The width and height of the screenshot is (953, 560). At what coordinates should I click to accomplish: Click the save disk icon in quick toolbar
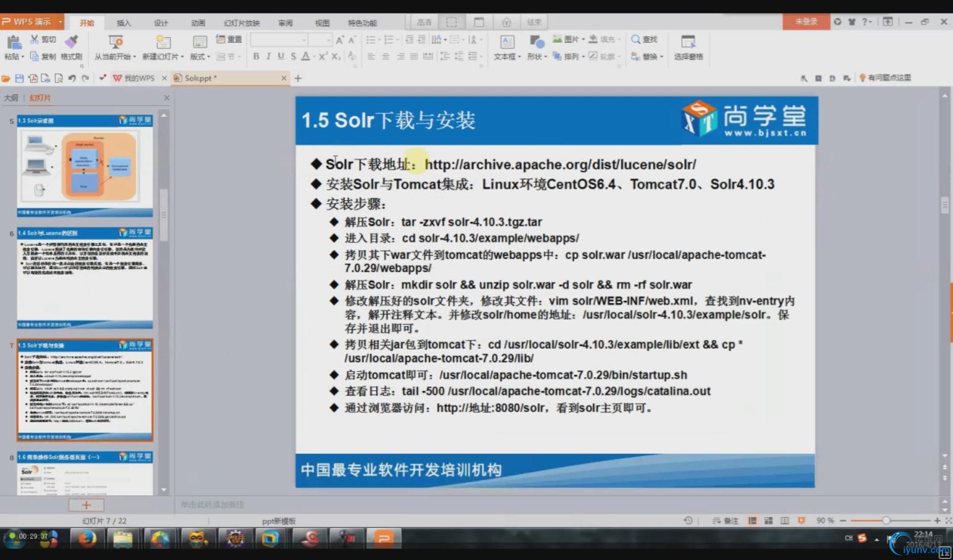[x=19, y=78]
